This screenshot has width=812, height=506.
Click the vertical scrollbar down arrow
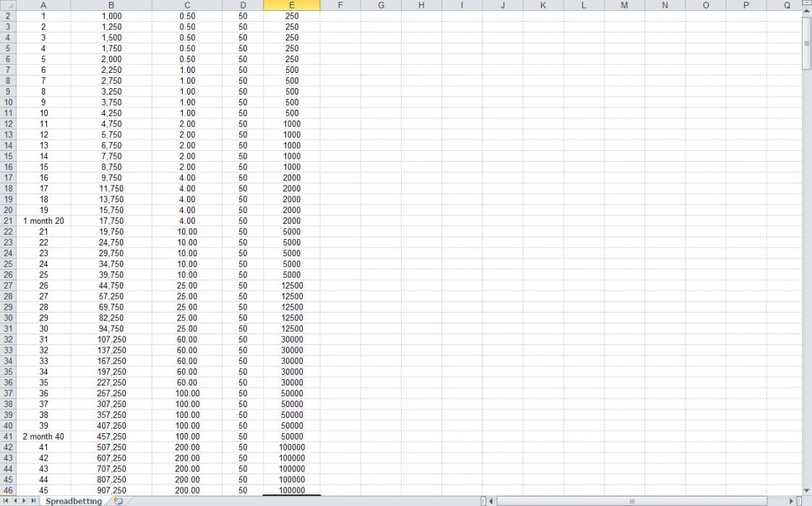(x=807, y=490)
